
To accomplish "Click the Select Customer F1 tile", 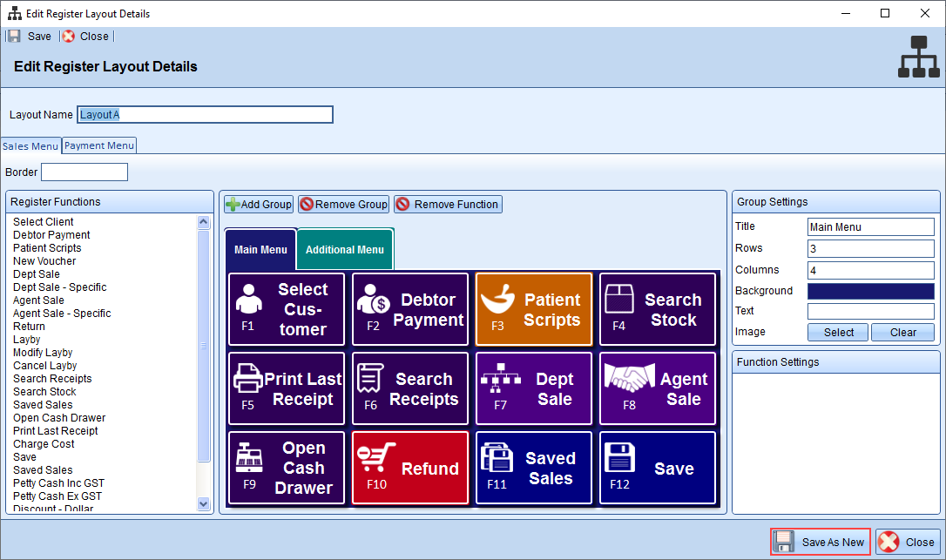I will pos(286,308).
